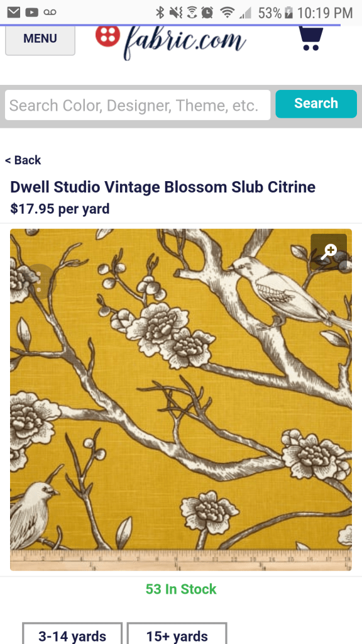
Task: Tap the voicemail status icon
Action: tap(49, 13)
